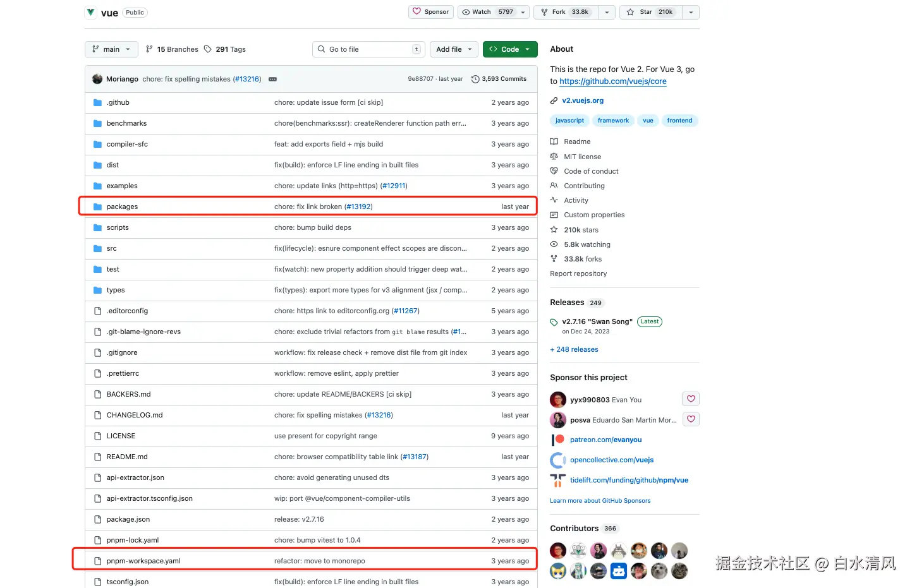The height and width of the screenshot is (588, 912).
Task: Sponsor yyx990803 with heart button
Action: 691,399
